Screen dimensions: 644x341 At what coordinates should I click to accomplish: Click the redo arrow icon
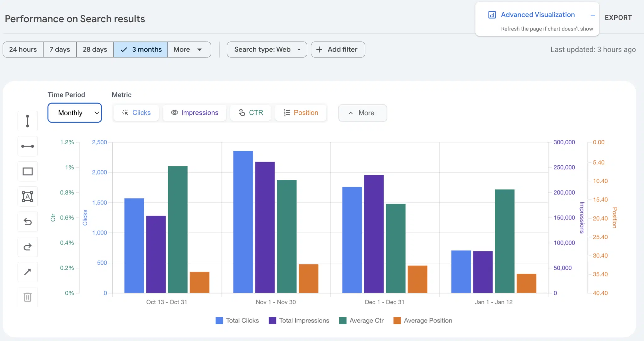tap(28, 247)
